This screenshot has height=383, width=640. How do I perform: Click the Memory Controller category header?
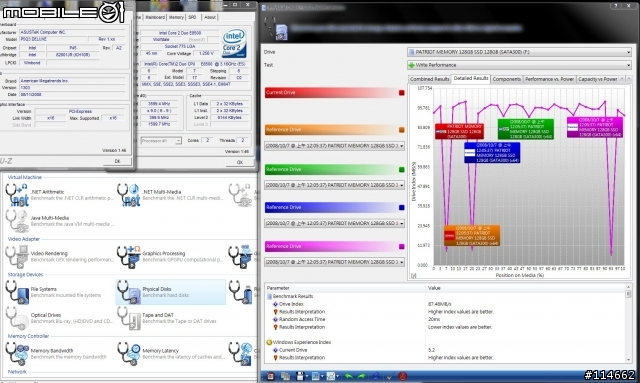point(28,336)
